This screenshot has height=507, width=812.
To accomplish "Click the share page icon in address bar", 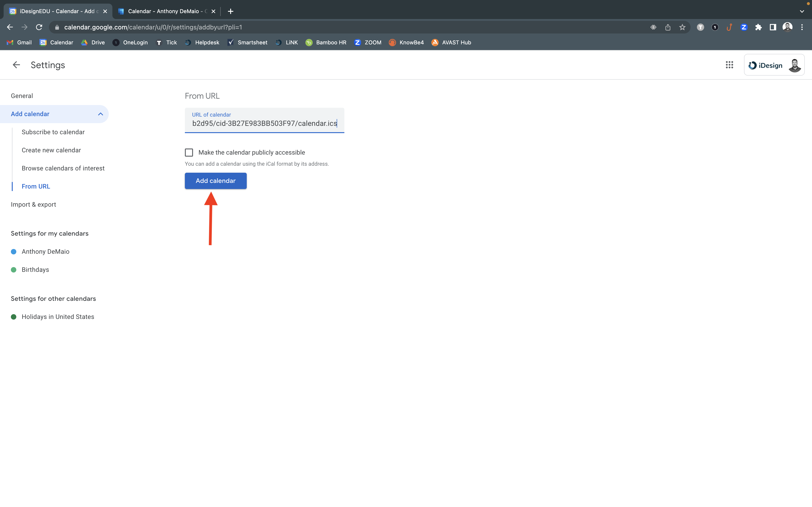I will click(x=668, y=27).
